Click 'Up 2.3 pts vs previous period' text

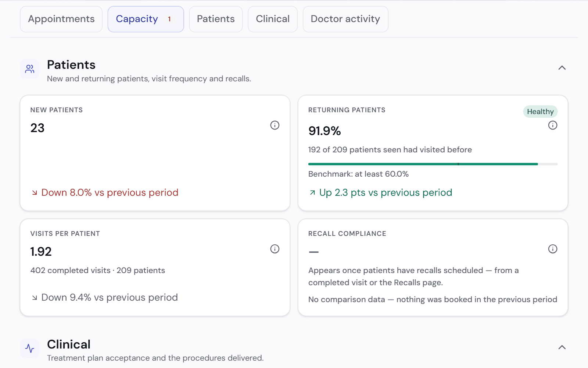[x=386, y=192]
